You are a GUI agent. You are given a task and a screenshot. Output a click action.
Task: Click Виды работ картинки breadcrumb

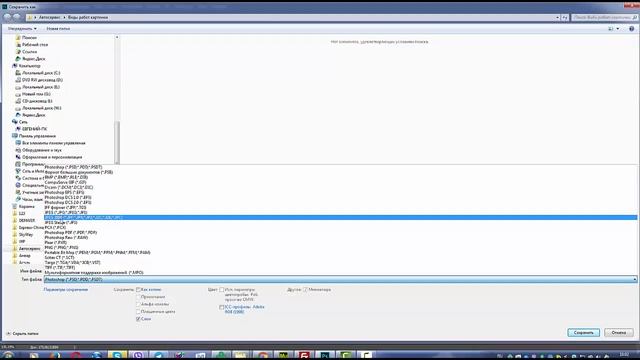(88, 18)
